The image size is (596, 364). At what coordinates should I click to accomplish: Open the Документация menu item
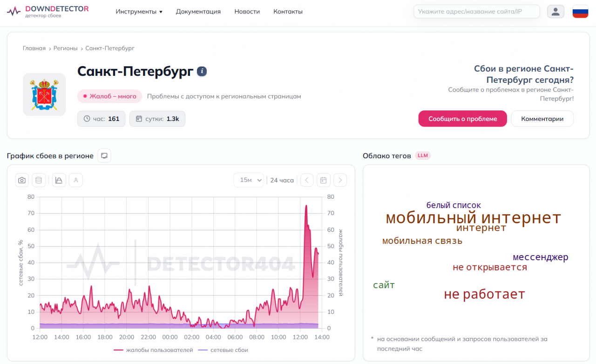click(x=198, y=12)
